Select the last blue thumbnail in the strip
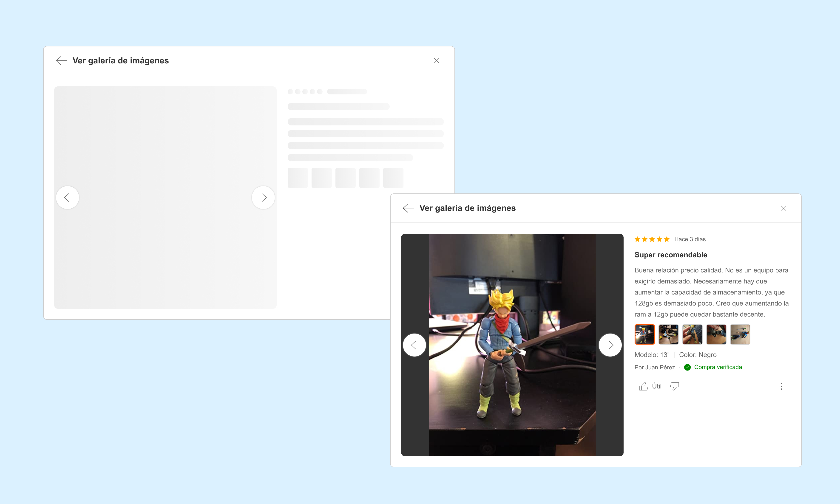This screenshot has height=504, width=840. pyautogui.click(x=740, y=334)
